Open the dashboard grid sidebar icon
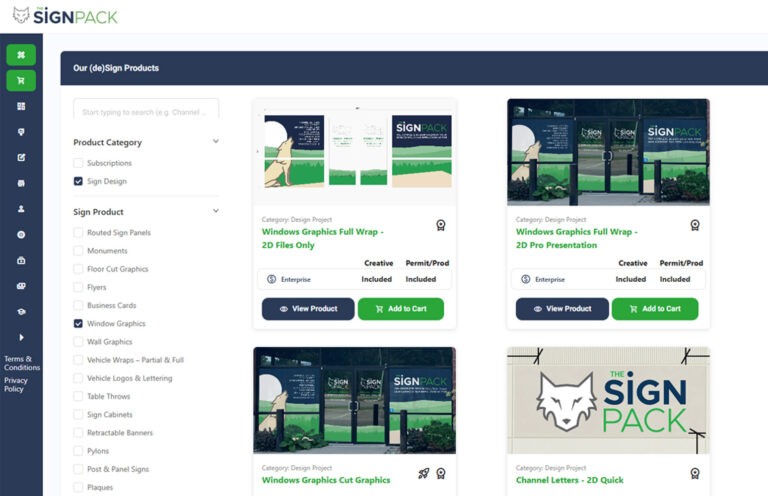The width and height of the screenshot is (768, 496). (x=21, y=106)
